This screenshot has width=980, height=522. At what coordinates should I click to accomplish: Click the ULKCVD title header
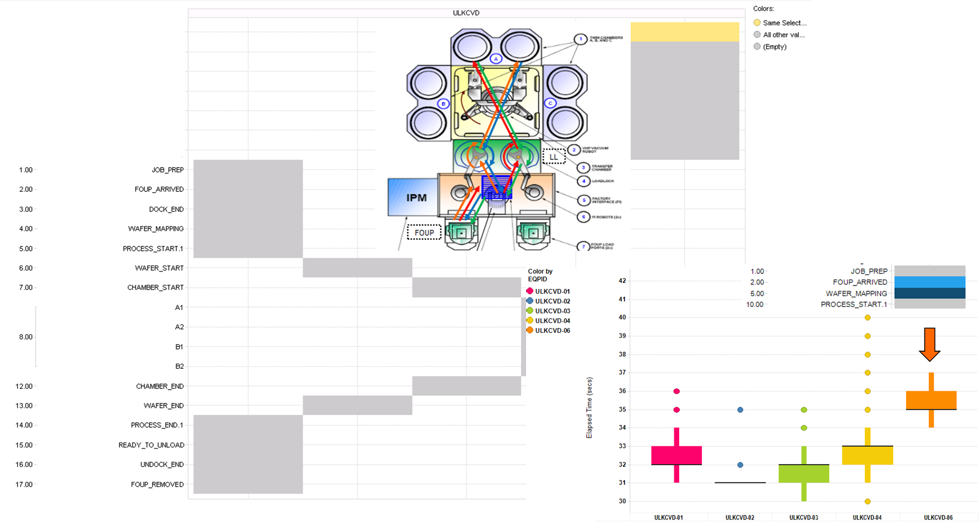(466, 13)
